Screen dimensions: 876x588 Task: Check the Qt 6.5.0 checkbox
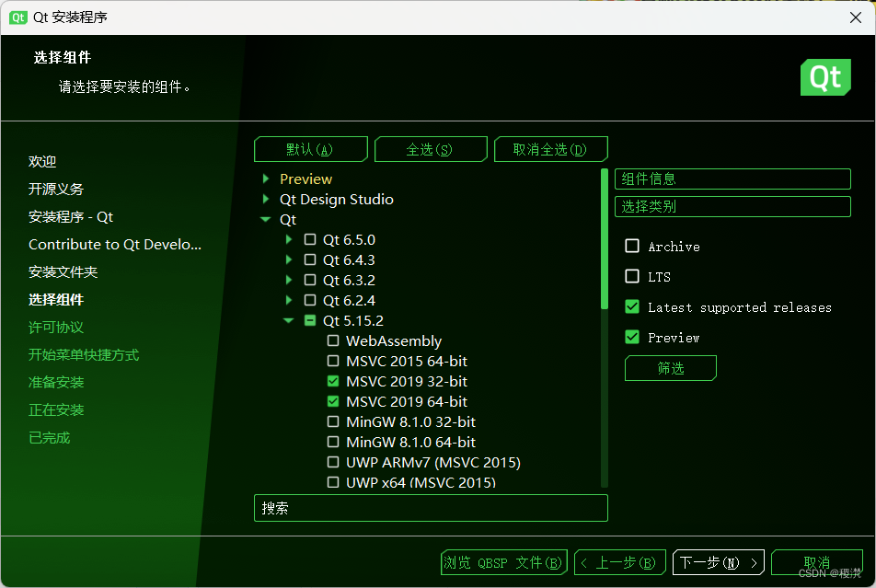point(310,239)
